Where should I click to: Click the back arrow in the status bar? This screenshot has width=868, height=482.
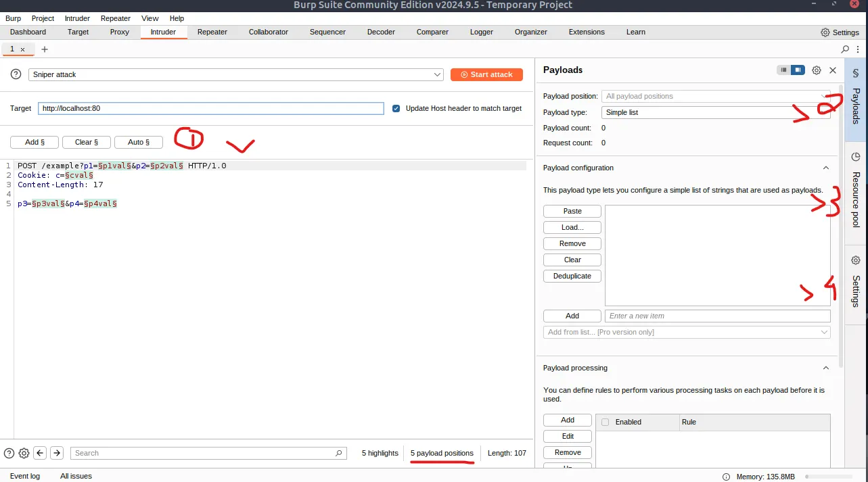(x=40, y=453)
